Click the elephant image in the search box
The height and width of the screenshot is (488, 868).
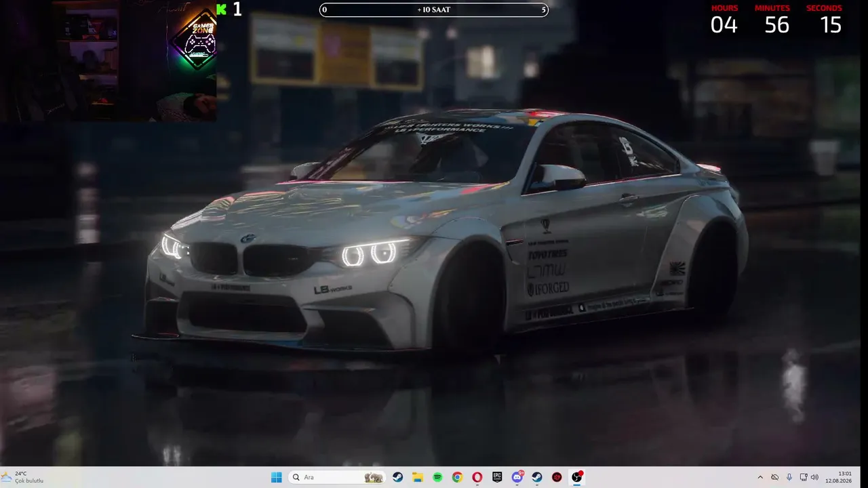coord(373,477)
